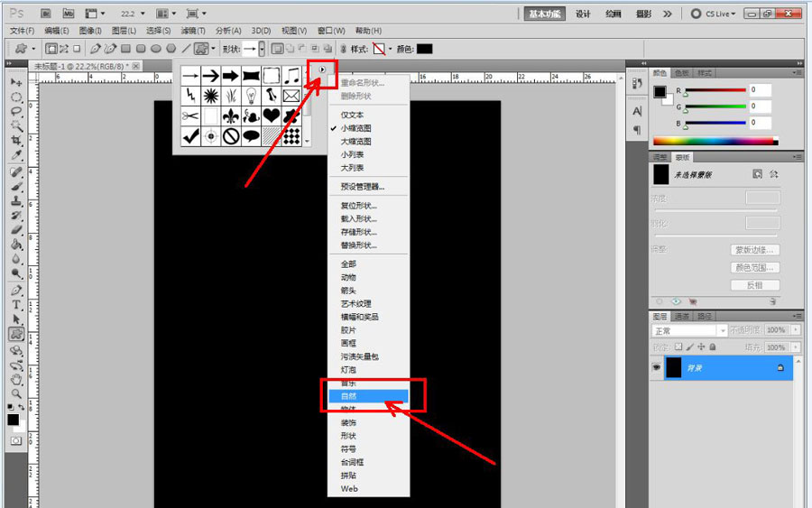Select 大缩览图 view option in menu

(x=355, y=142)
